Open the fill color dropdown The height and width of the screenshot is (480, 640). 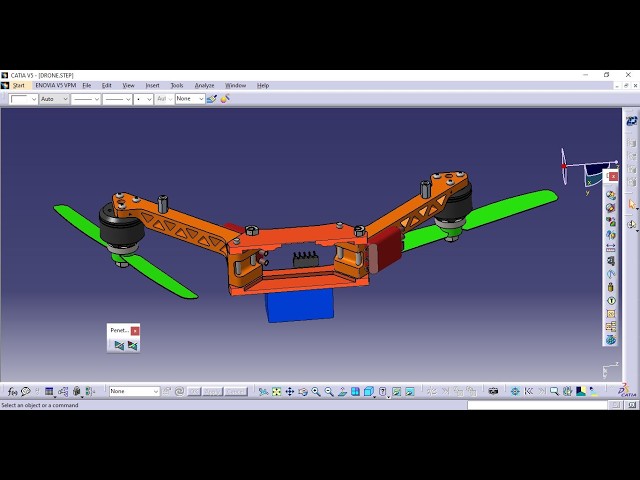tap(23, 99)
